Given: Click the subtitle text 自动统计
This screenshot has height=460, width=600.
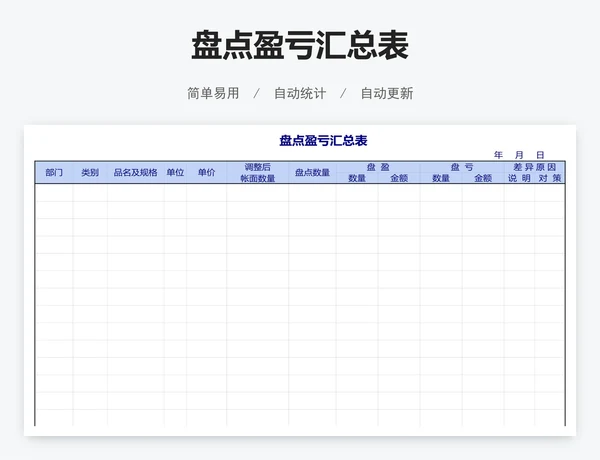Looking at the screenshot, I should [x=300, y=93].
